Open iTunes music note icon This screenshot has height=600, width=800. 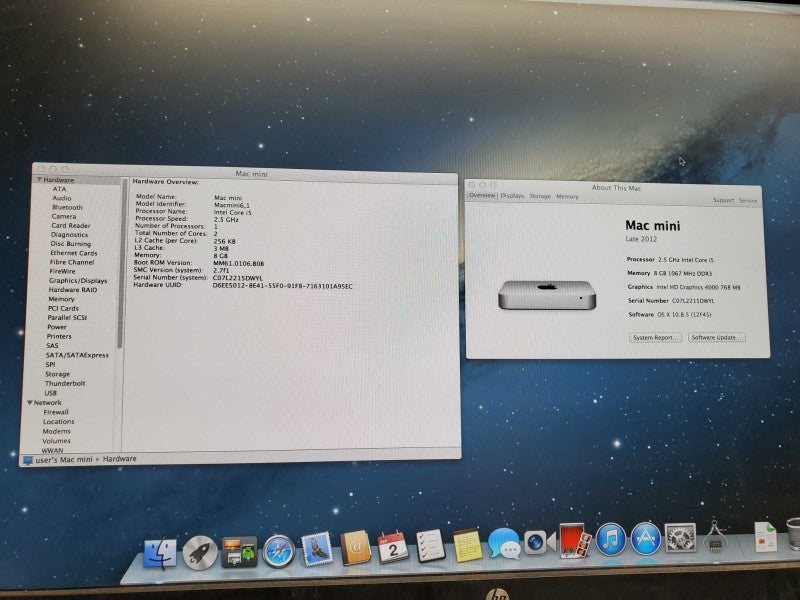pos(611,539)
